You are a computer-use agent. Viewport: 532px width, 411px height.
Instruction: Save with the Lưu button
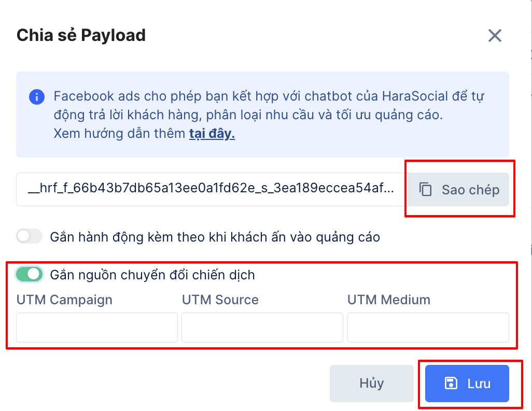(467, 384)
